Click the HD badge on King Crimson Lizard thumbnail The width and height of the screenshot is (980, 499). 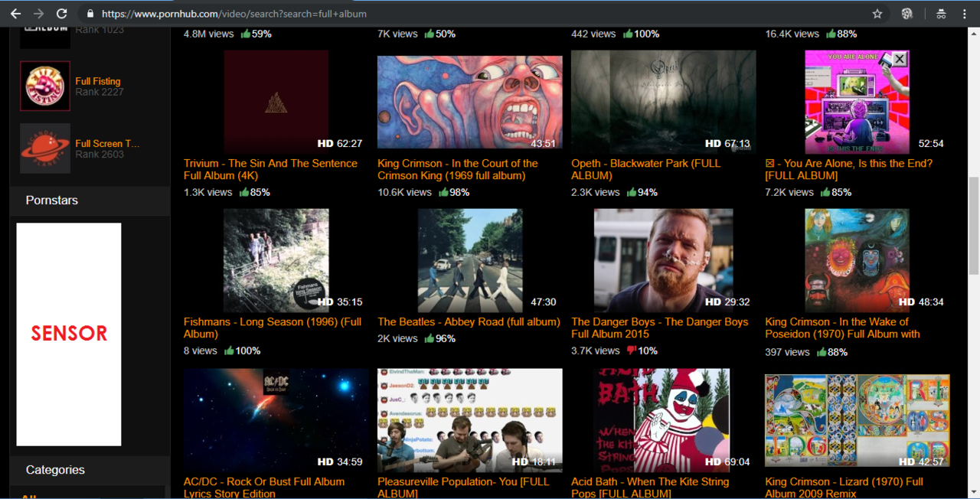(906, 461)
